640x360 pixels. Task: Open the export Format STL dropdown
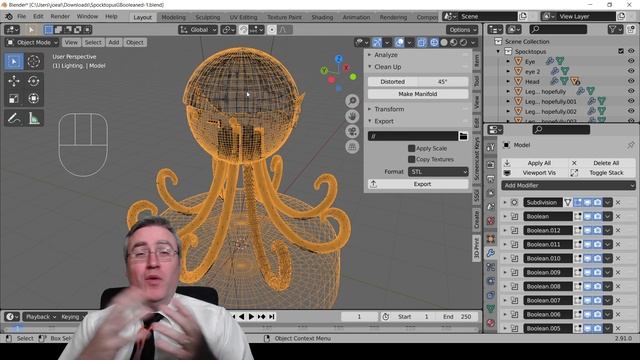point(438,172)
